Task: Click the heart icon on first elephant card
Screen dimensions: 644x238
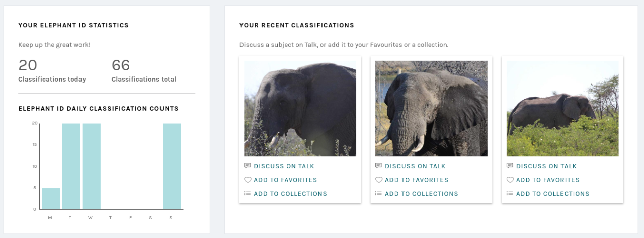Action: tap(247, 180)
